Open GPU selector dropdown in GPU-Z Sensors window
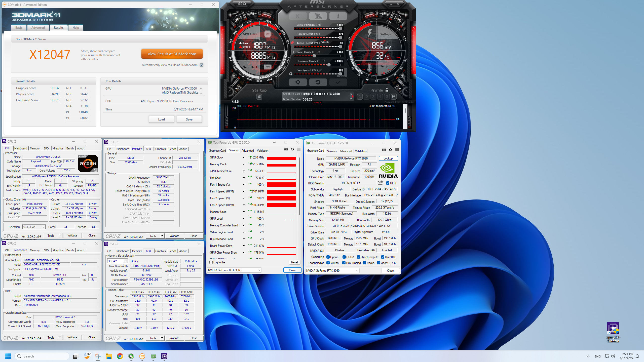The width and height of the screenshot is (644, 362). 234,270
